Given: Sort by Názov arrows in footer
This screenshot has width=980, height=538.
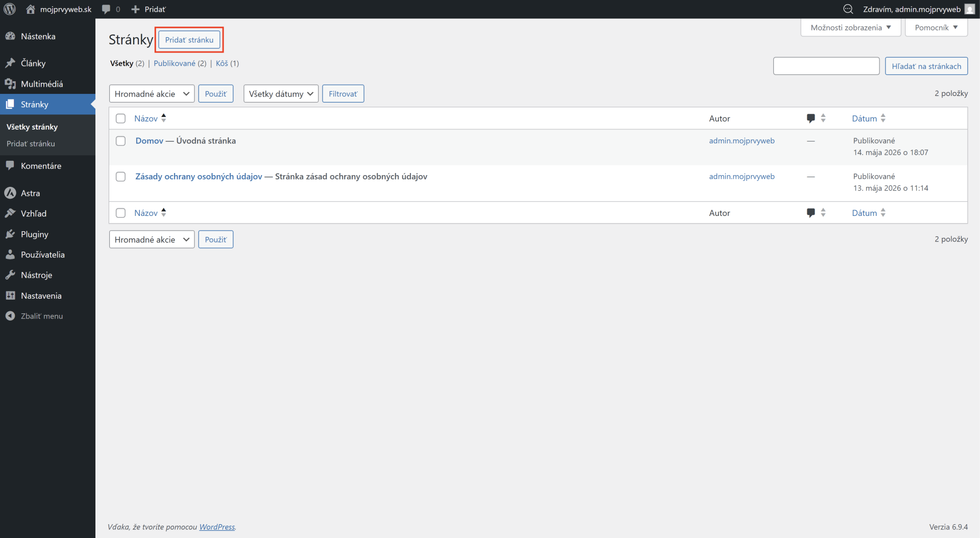Looking at the screenshot, I should coord(164,212).
